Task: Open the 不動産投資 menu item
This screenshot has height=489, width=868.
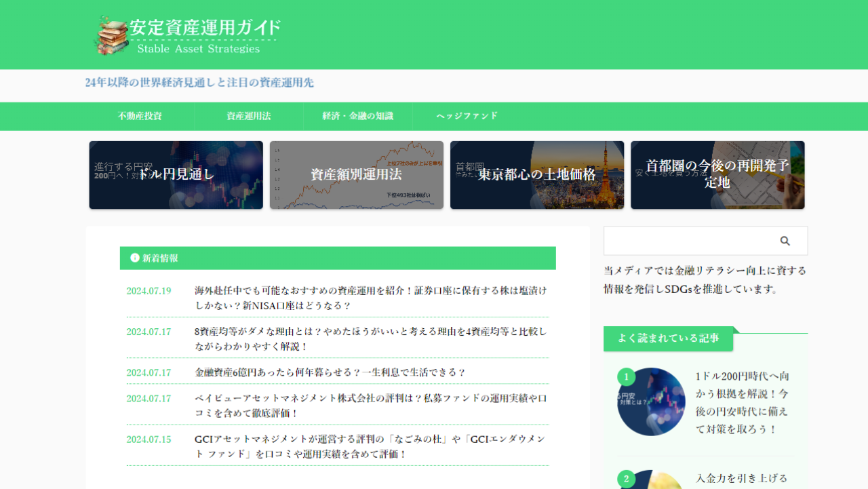Action: click(x=140, y=116)
